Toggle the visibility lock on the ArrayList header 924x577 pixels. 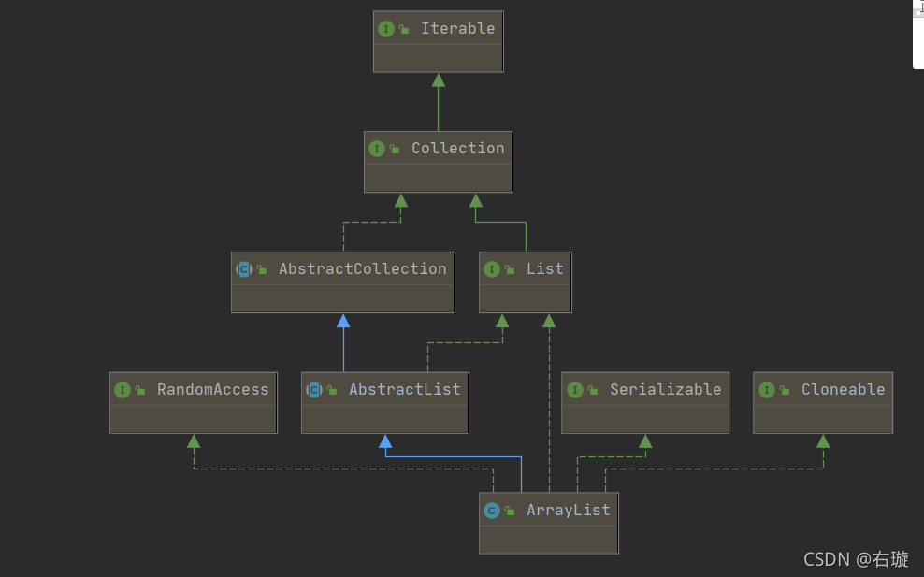click(509, 510)
